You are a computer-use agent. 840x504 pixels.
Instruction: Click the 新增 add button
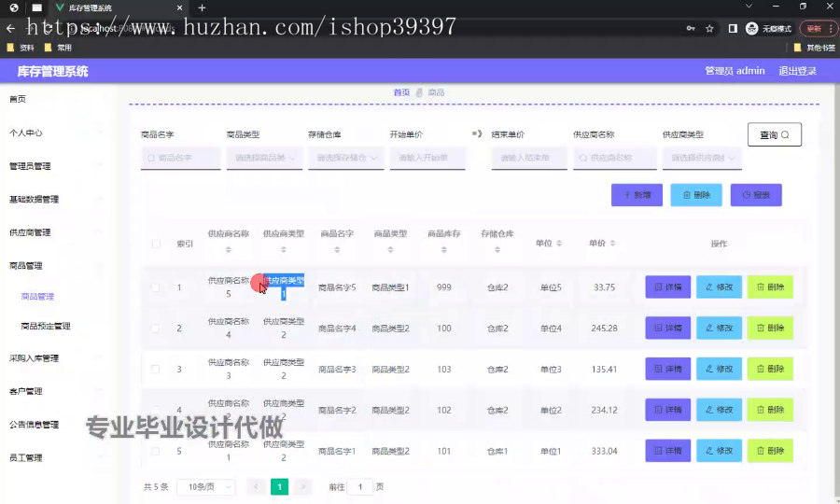637,195
